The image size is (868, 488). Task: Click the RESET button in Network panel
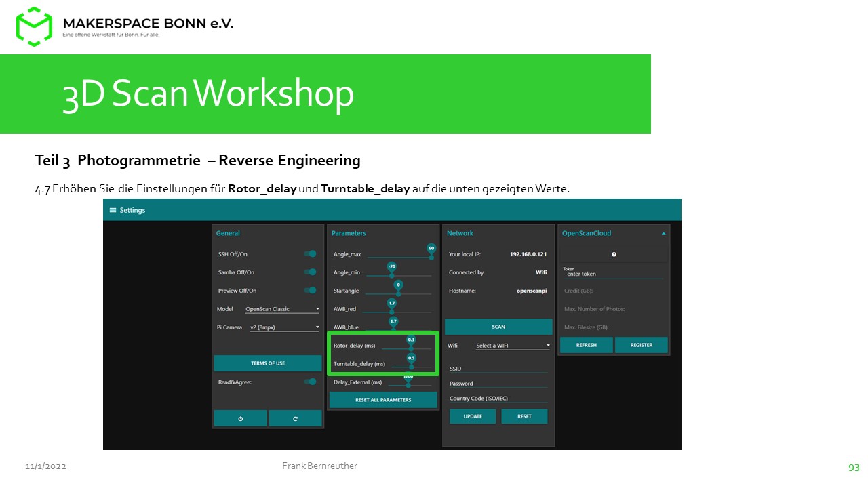[524, 416]
